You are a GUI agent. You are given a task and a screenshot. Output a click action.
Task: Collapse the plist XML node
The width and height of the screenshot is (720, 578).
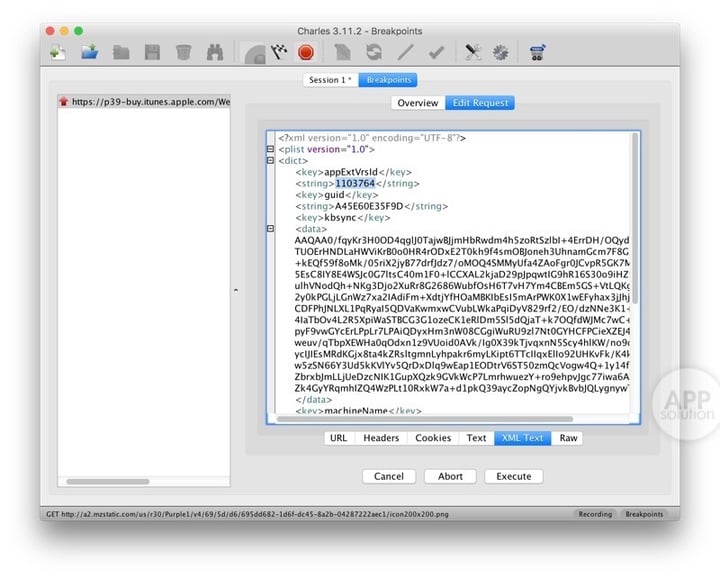point(270,149)
